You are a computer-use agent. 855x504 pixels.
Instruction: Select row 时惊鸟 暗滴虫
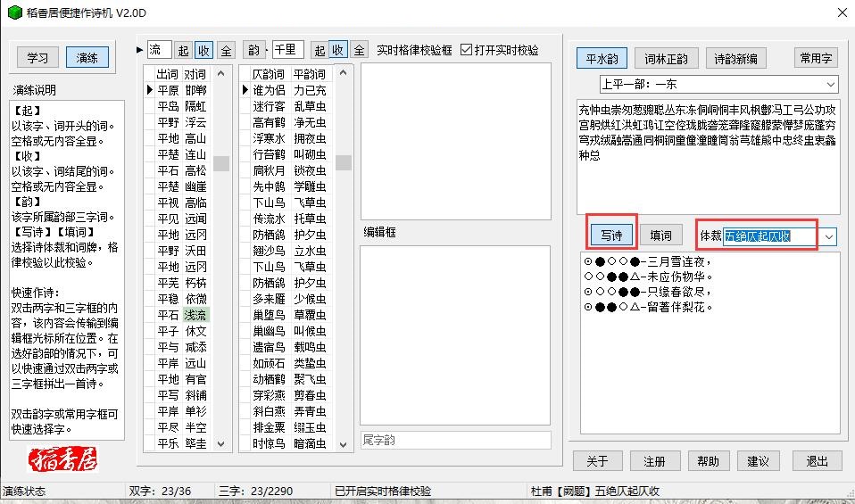pyautogui.click(x=289, y=443)
